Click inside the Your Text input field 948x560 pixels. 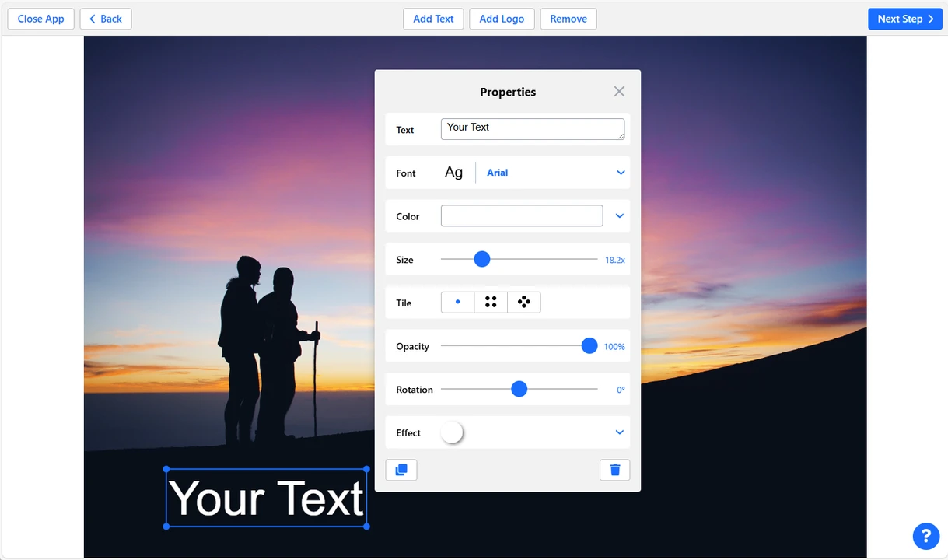pos(532,128)
